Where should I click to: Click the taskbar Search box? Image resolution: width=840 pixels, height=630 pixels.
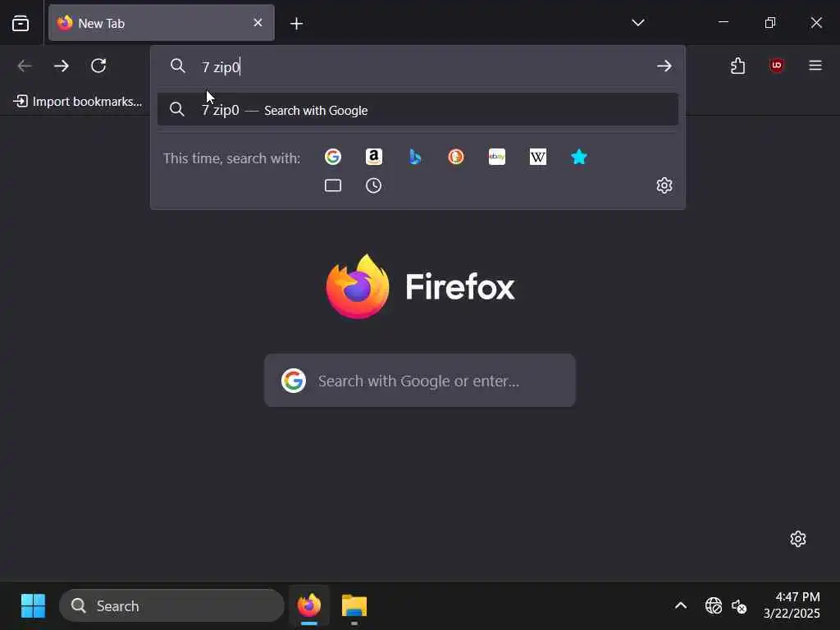point(171,606)
